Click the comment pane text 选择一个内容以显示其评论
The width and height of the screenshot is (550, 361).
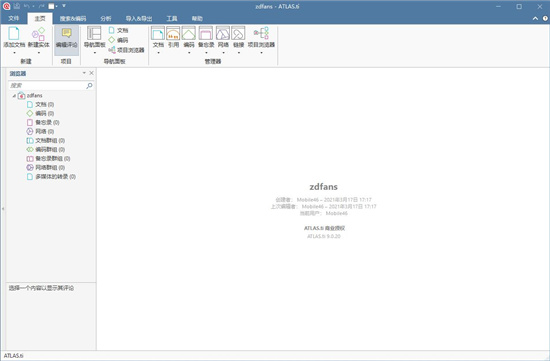tap(41, 288)
